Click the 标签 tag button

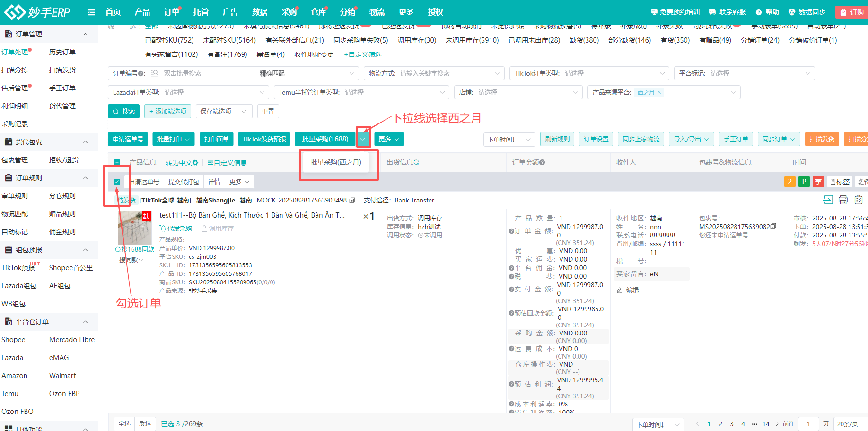[x=840, y=182]
